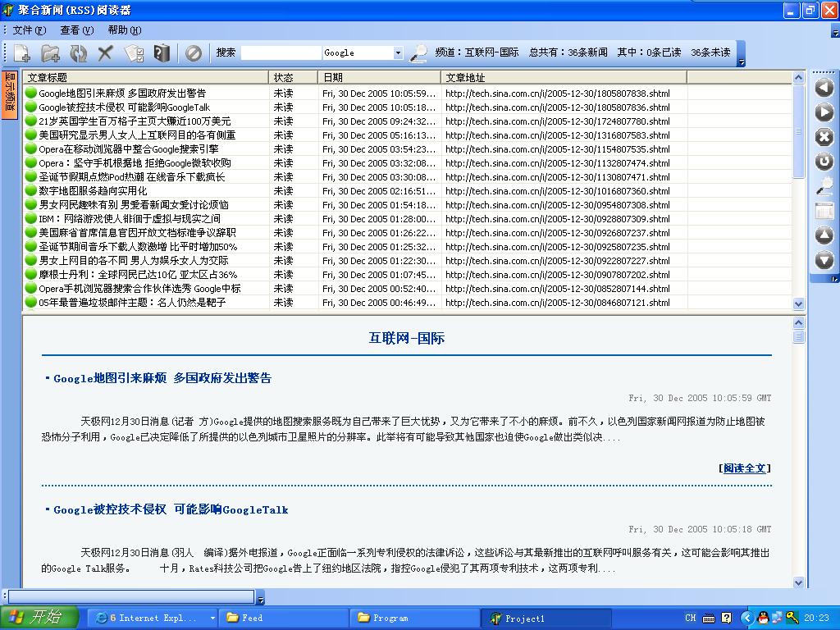The image size is (840, 630).
Task: Click the round reload button in right sidebar
Action: point(824,162)
